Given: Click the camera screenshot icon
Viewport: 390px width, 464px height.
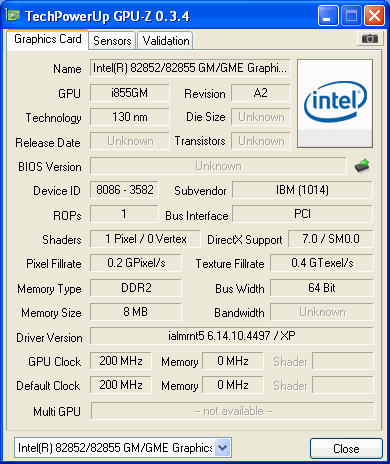Looking at the screenshot, I should [x=369, y=39].
